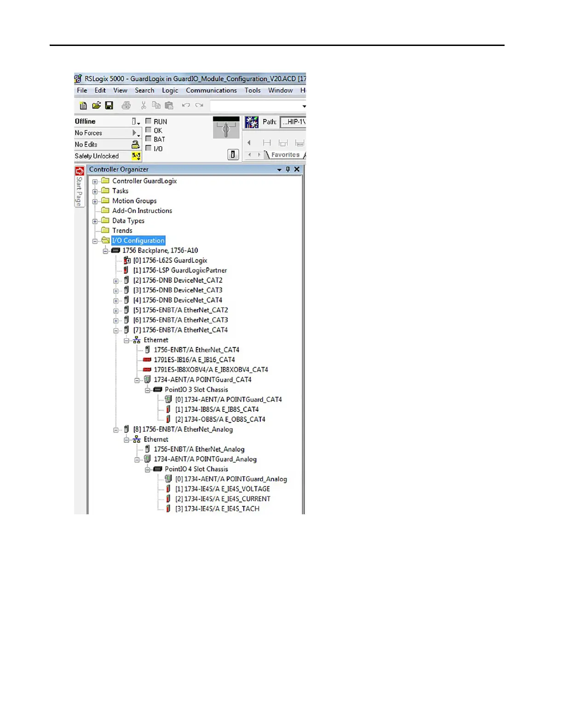
Task: Click the Path text field
Action: point(293,122)
